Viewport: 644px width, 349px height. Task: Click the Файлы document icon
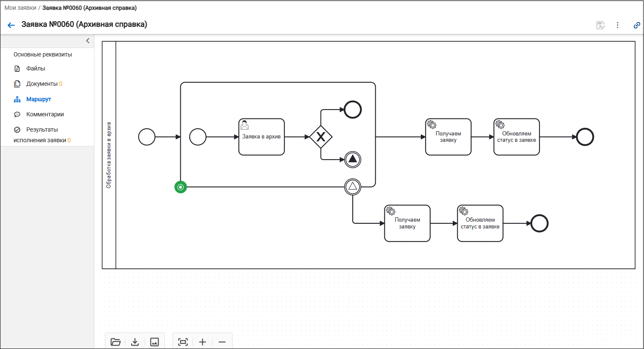(x=17, y=68)
